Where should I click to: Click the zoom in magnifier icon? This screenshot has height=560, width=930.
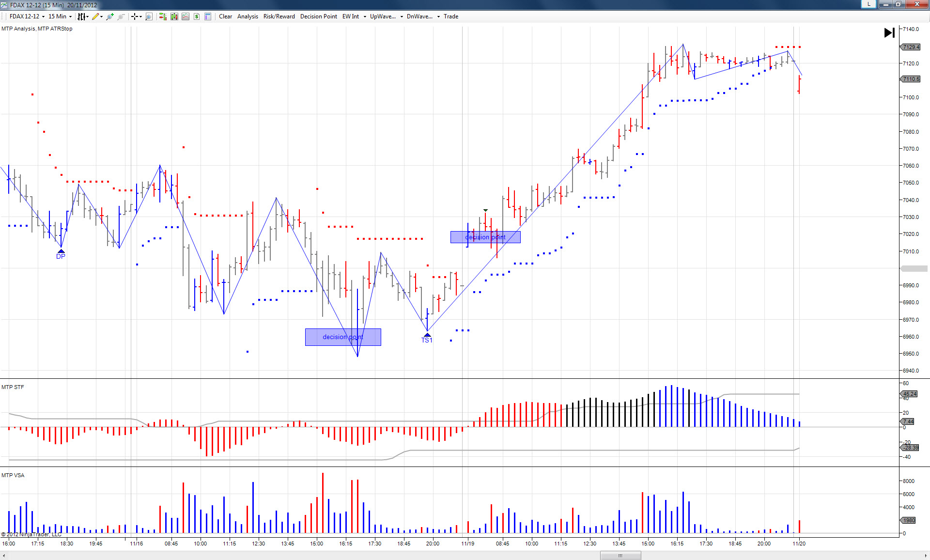click(110, 16)
